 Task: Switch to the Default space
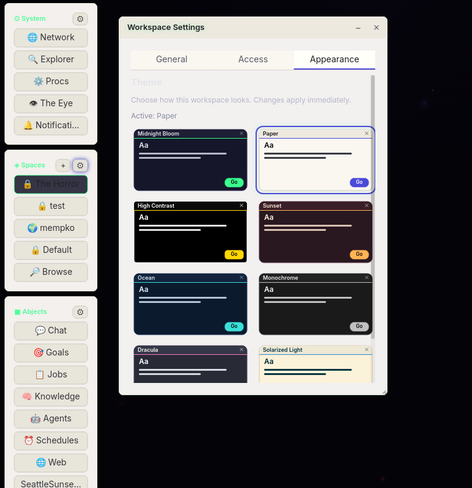pyautogui.click(x=51, y=250)
